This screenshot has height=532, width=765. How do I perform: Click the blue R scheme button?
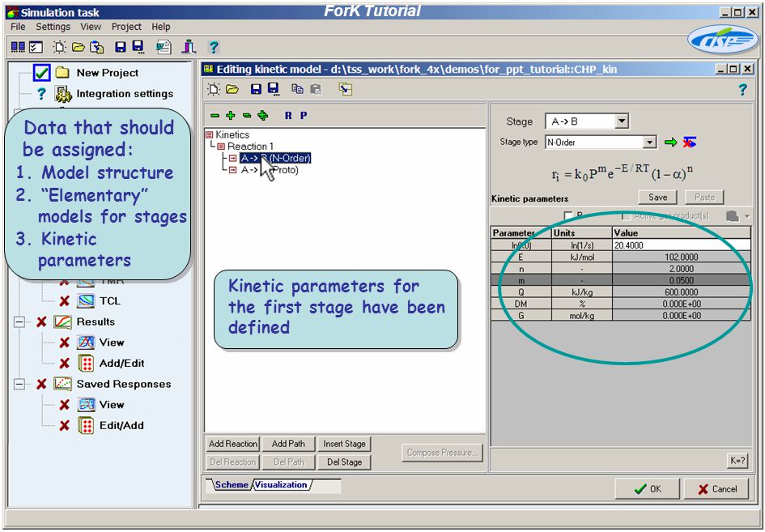pyautogui.click(x=288, y=116)
